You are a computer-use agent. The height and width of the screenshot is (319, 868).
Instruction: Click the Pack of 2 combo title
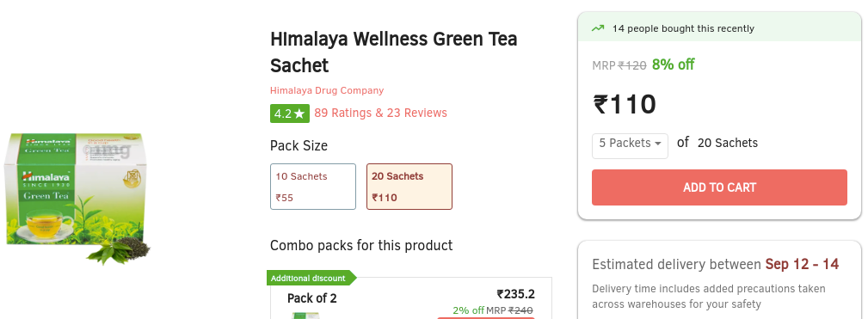point(311,298)
